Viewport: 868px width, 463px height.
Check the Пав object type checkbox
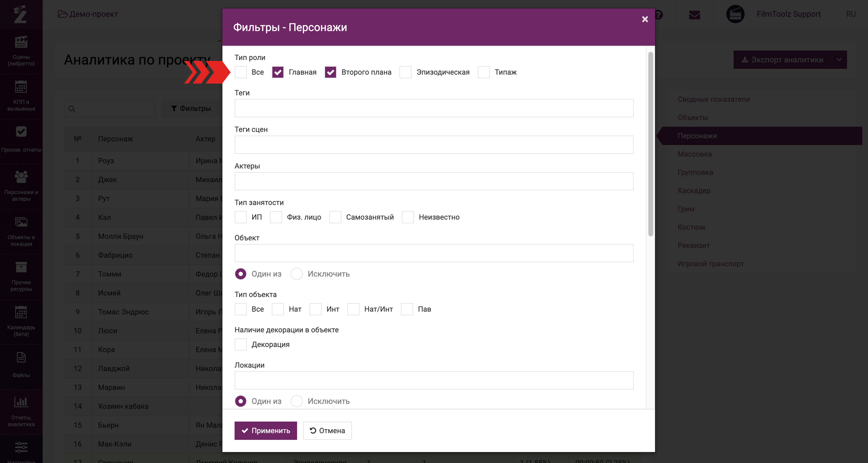coord(407,309)
